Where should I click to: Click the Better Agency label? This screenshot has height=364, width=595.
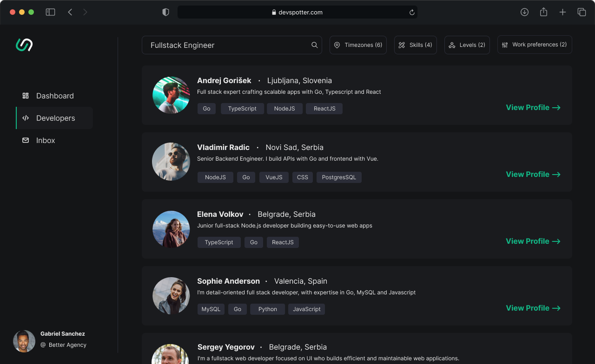pos(67,345)
